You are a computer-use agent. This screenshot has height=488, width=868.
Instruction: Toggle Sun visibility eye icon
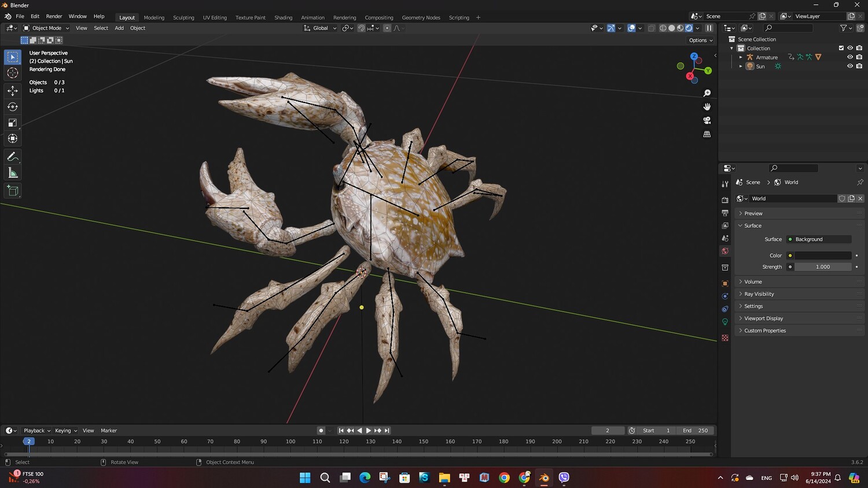[x=850, y=67]
